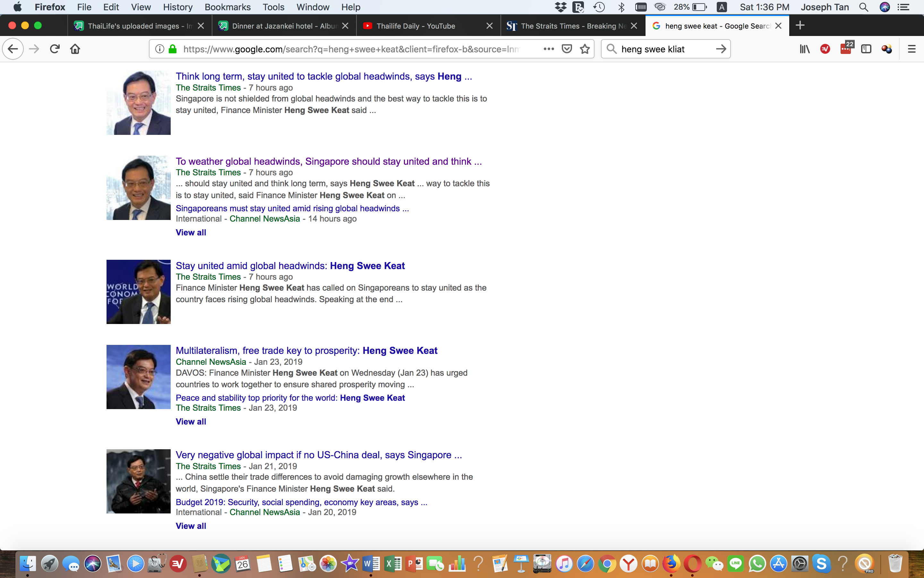Open 'Multilateralism, free trade key' article
Viewport: 924px width, 578px height.
307,351
